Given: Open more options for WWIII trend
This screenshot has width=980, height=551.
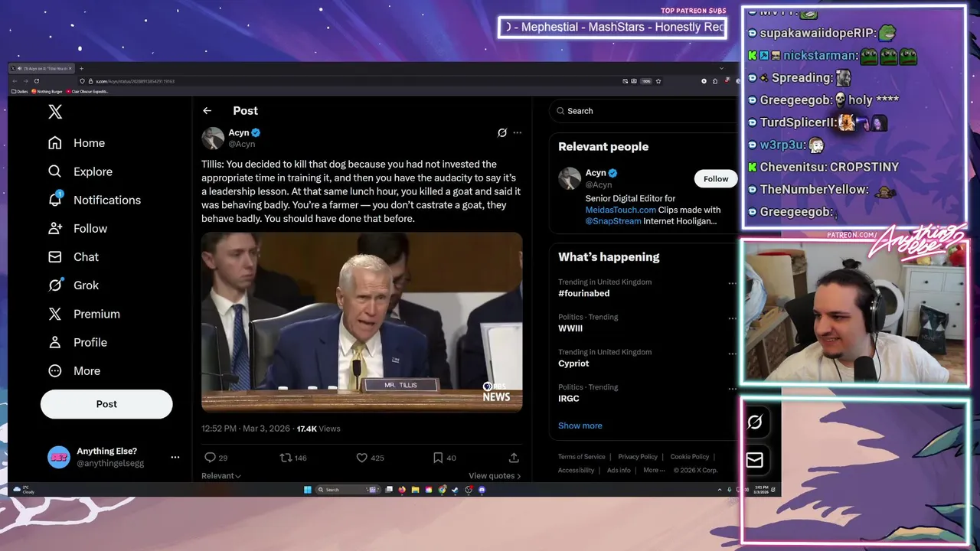Looking at the screenshot, I should tap(732, 318).
